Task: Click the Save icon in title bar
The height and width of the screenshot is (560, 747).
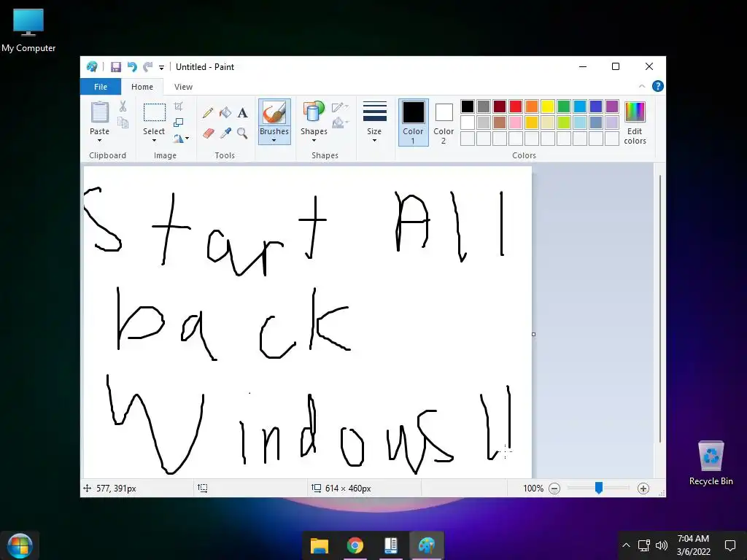Action: click(116, 67)
